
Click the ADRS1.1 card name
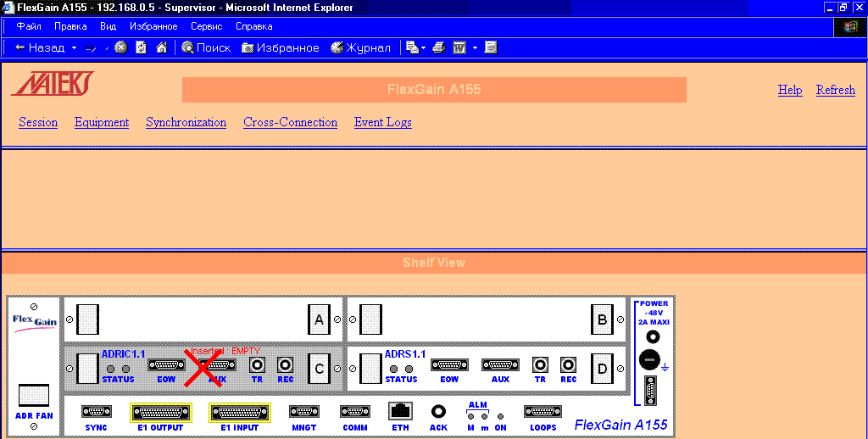point(405,353)
